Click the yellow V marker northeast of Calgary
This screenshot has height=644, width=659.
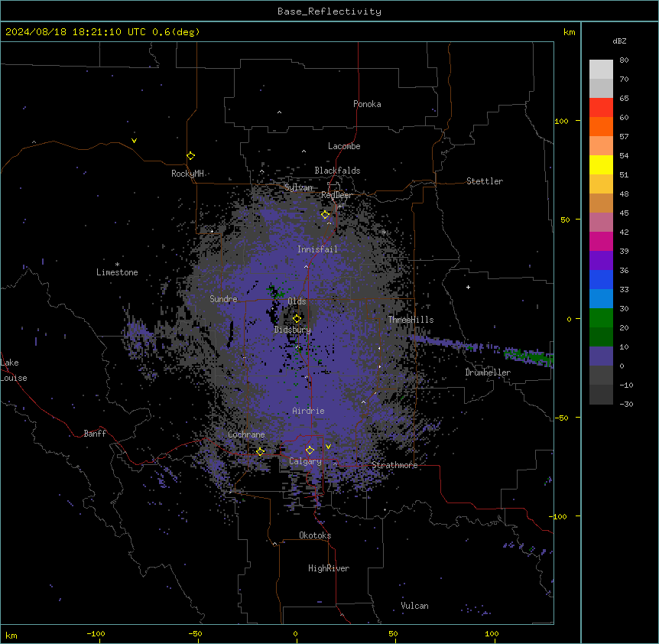(x=328, y=447)
